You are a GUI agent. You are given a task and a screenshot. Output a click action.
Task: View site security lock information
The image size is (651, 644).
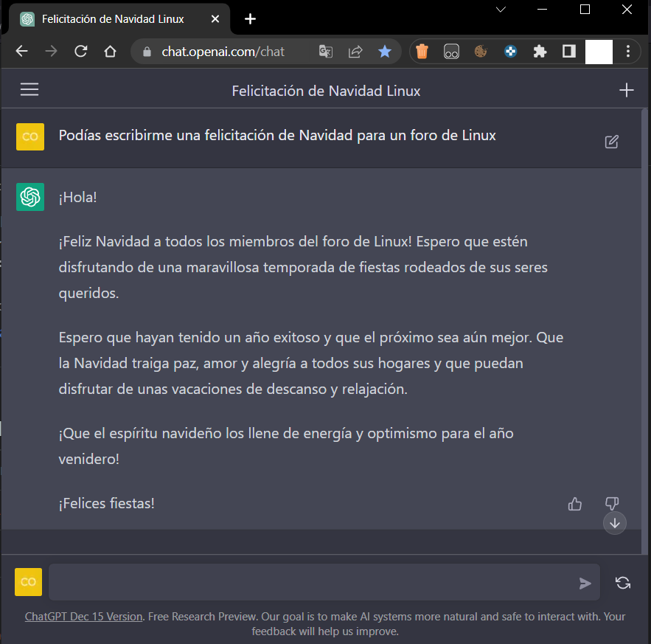(147, 52)
